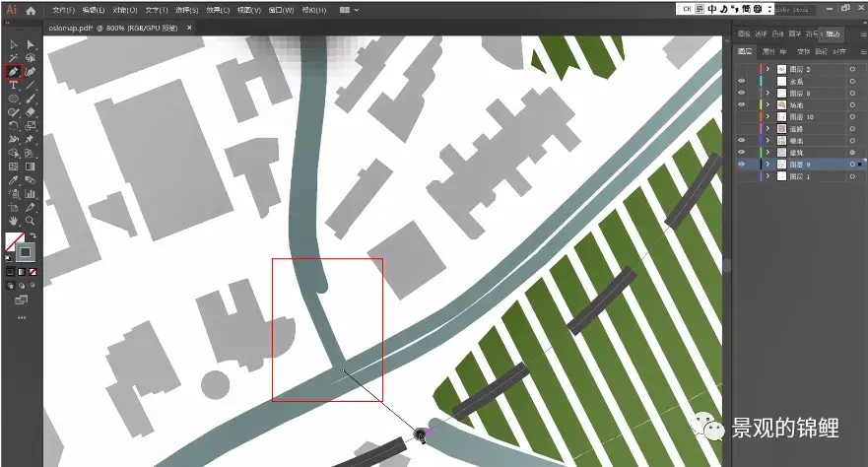Screen dimensions: 868x467
Task: Select the Gradient tool
Action: 31,167
